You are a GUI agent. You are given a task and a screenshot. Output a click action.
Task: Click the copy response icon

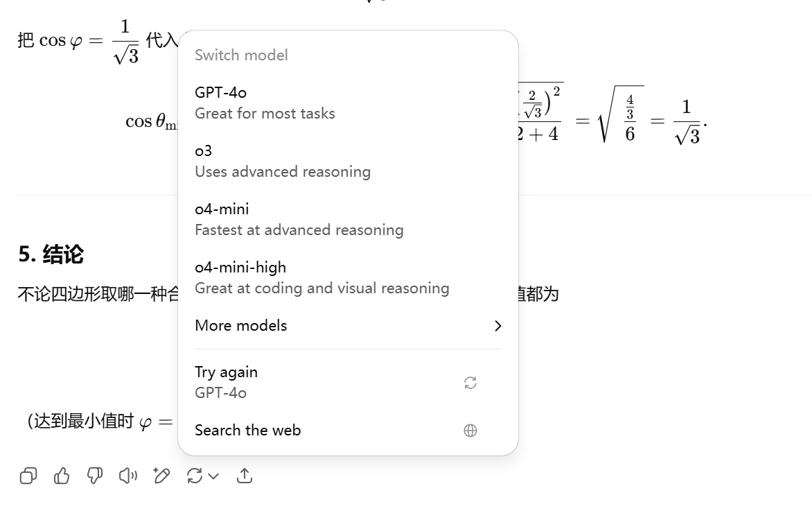pos(28,476)
